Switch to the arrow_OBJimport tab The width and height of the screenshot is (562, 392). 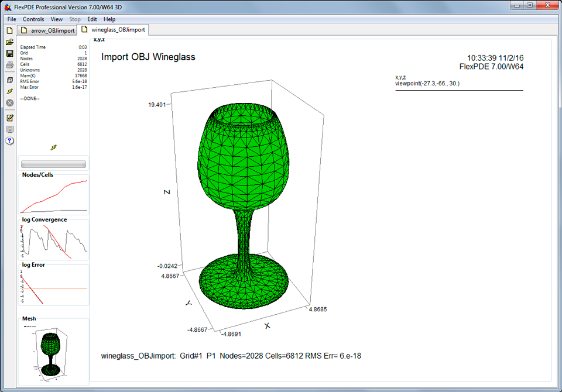click(x=47, y=30)
